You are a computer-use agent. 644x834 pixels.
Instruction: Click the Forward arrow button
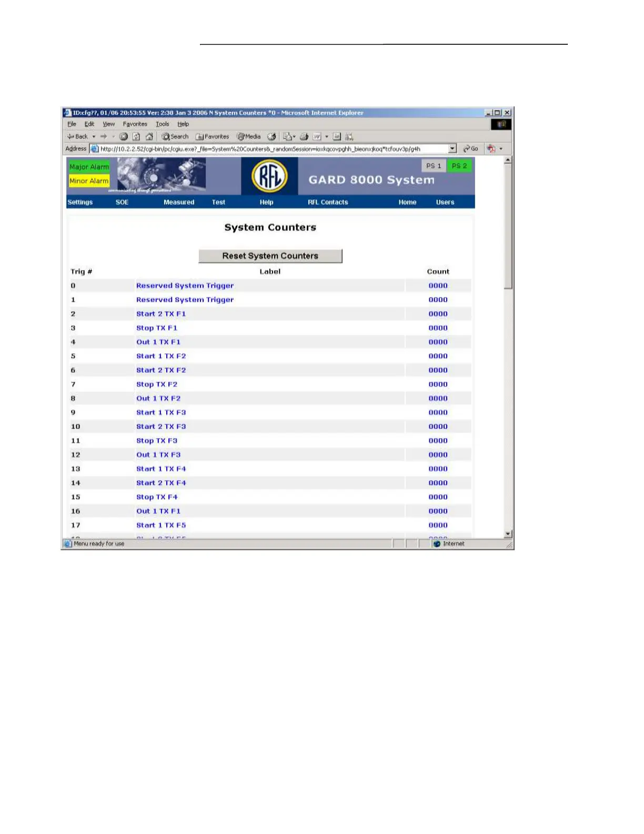104,136
